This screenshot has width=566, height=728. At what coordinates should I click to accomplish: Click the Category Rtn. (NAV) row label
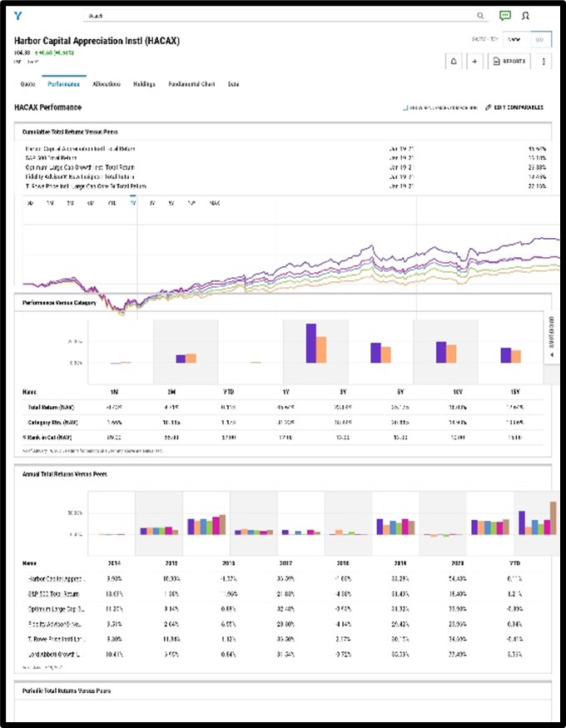52,423
